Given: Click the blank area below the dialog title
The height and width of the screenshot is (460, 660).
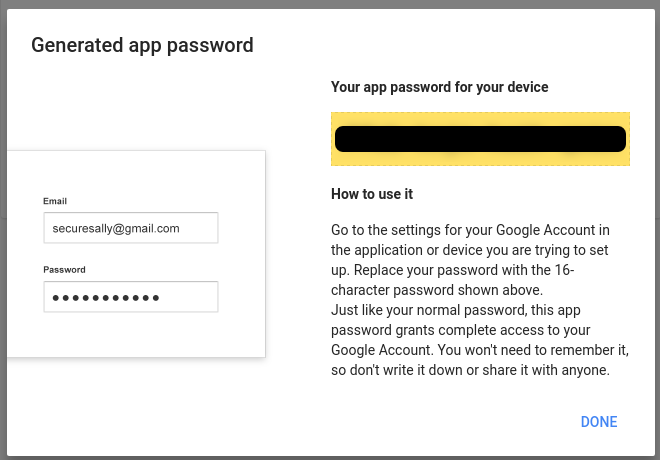Looking at the screenshot, I should (150, 100).
